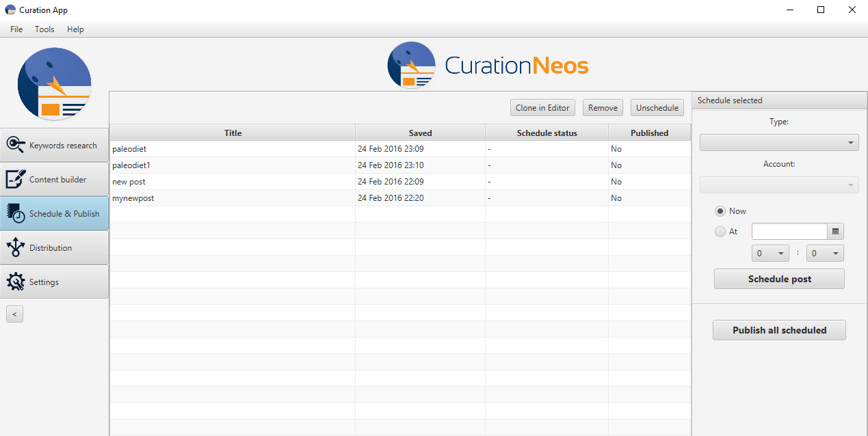The image size is (868, 436).
Task: Go to Keywords research tab
Action: [54, 145]
